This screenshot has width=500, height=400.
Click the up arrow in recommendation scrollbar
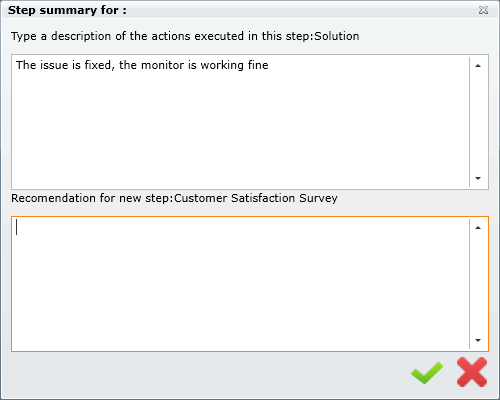478,228
